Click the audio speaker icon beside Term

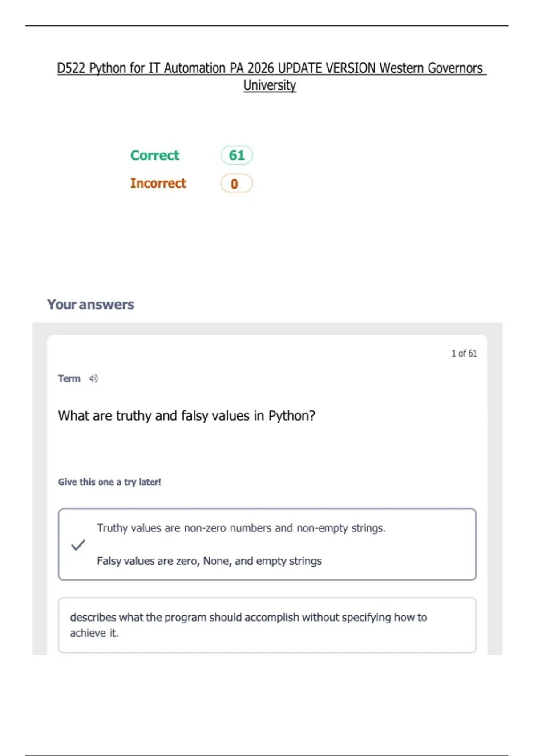(93, 378)
